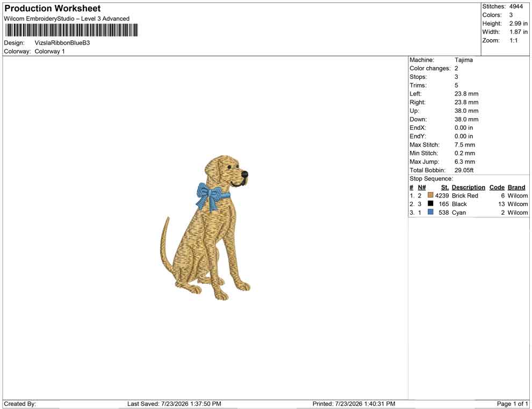Screen dimensions: 532x409
Task: Click the 'Cyan' description in stop sequence
Action: click(x=459, y=213)
